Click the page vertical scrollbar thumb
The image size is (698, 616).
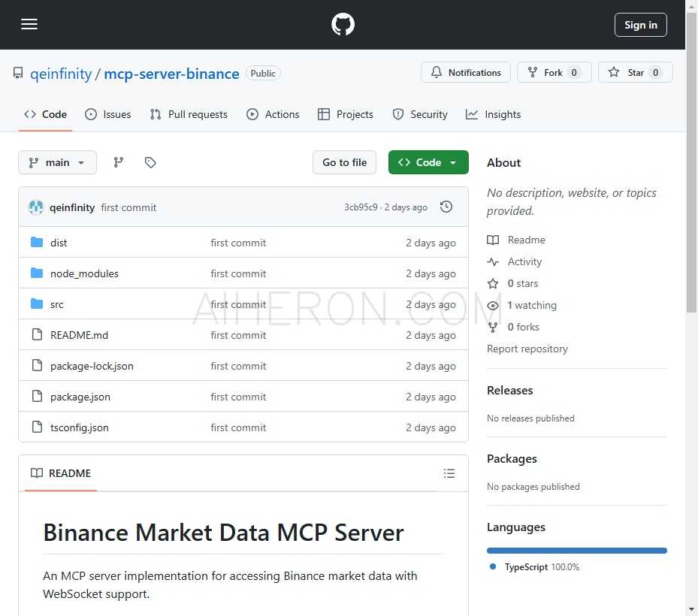(x=691, y=162)
